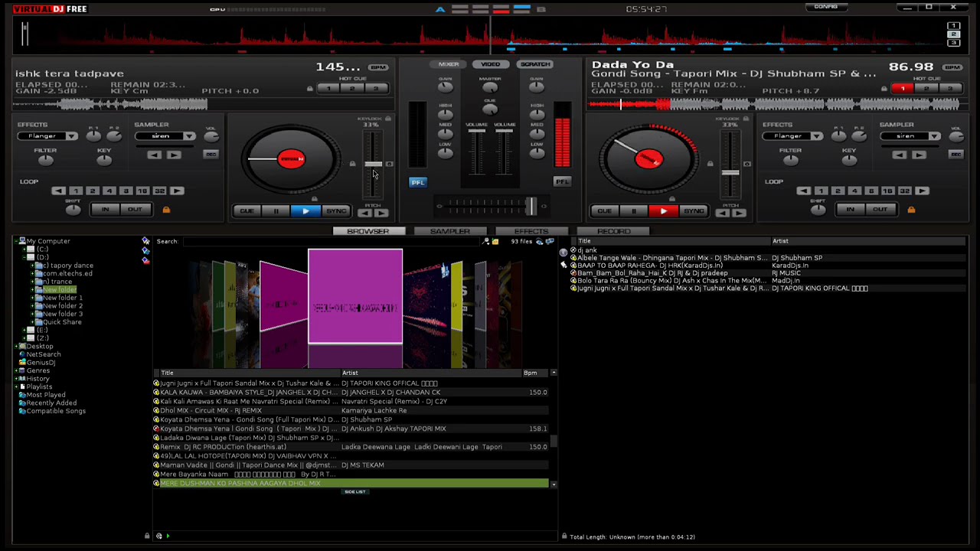Click into the Search field
The image size is (980, 551).
click(x=333, y=242)
